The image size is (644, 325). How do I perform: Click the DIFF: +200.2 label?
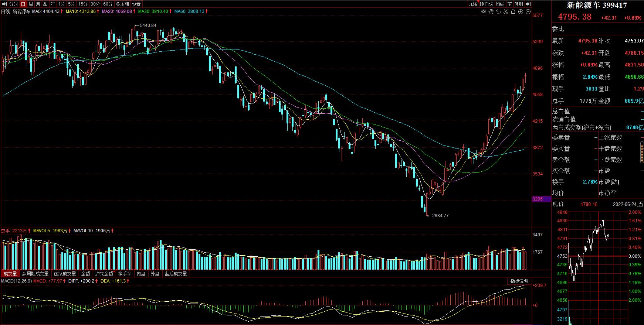point(81,281)
